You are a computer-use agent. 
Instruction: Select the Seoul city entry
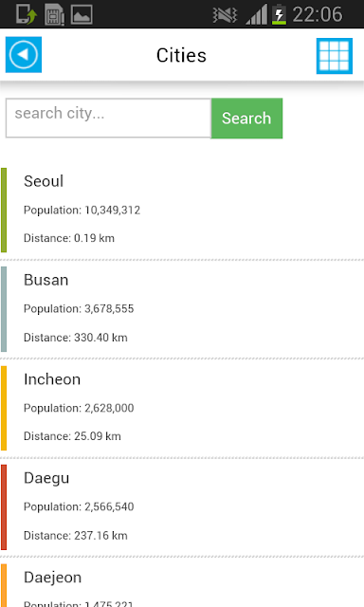tap(182, 211)
